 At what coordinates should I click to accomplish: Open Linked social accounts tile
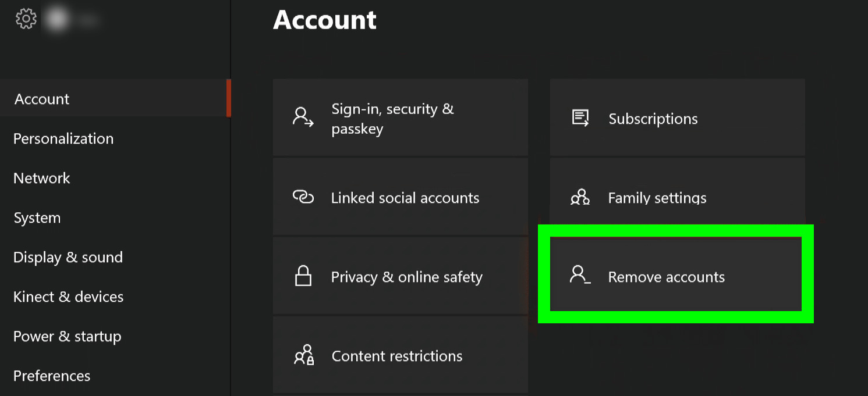pos(401,198)
